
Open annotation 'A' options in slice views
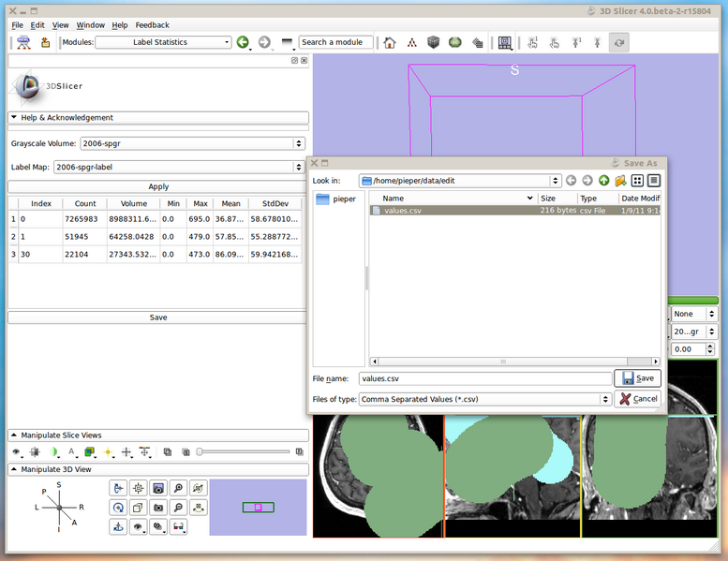pyautogui.click(x=71, y=451)
